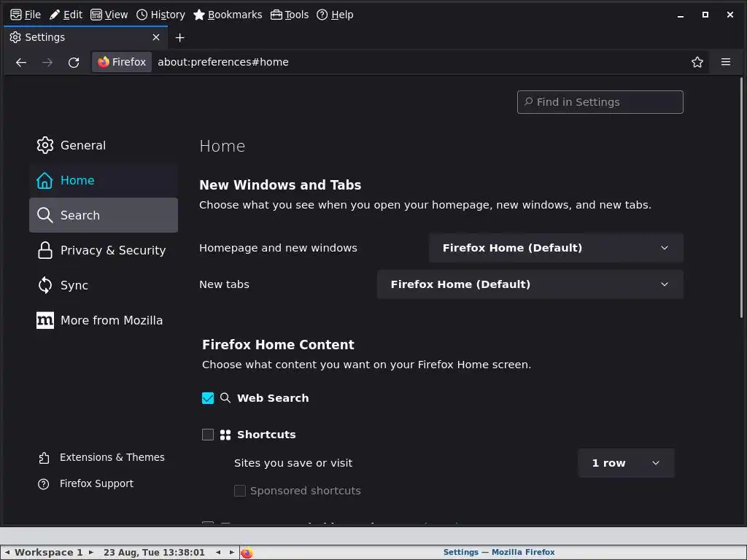The image size is (747, 560).
Task: Reload the current page
Action: click(74, 63)
